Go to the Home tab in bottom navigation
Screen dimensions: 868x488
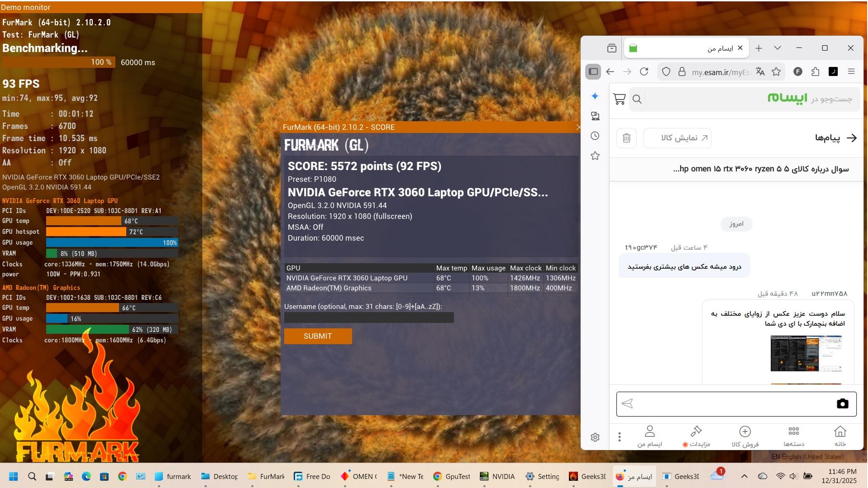(x=840, y=436)
